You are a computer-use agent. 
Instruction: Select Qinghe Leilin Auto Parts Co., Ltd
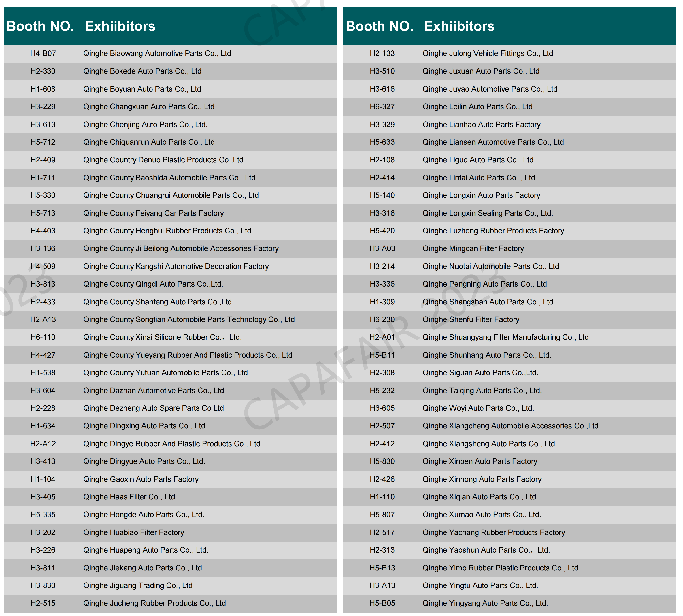pyautogui.click(x=478, y=107)
